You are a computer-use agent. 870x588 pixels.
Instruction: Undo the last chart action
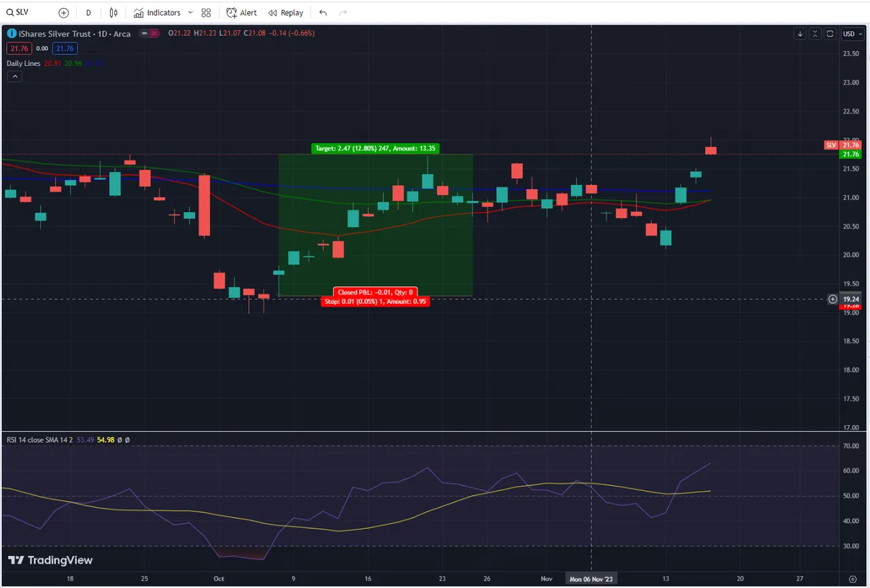tap(323, 12)
